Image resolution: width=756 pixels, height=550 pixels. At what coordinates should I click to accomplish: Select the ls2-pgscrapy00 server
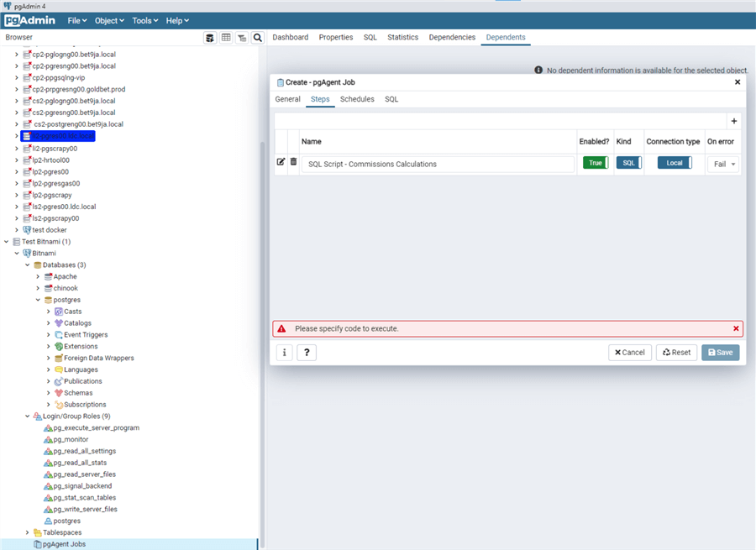tap(55, 218)
